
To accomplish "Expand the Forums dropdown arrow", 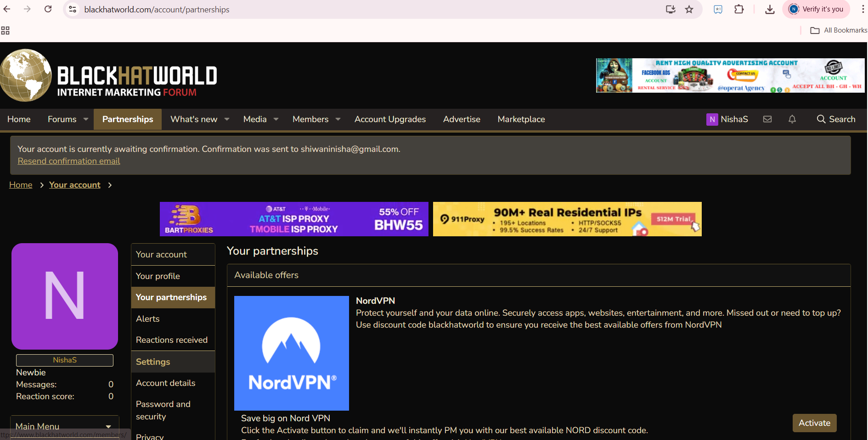I will click(86, 119).
